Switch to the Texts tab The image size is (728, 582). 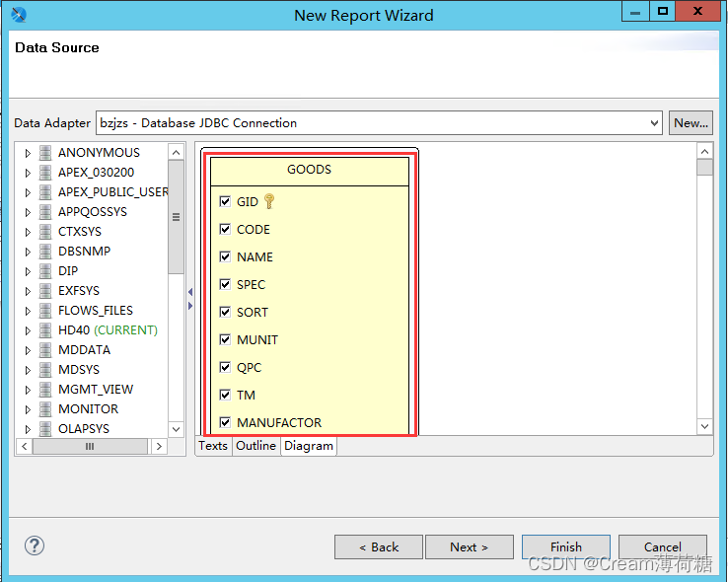click(213, 446)
